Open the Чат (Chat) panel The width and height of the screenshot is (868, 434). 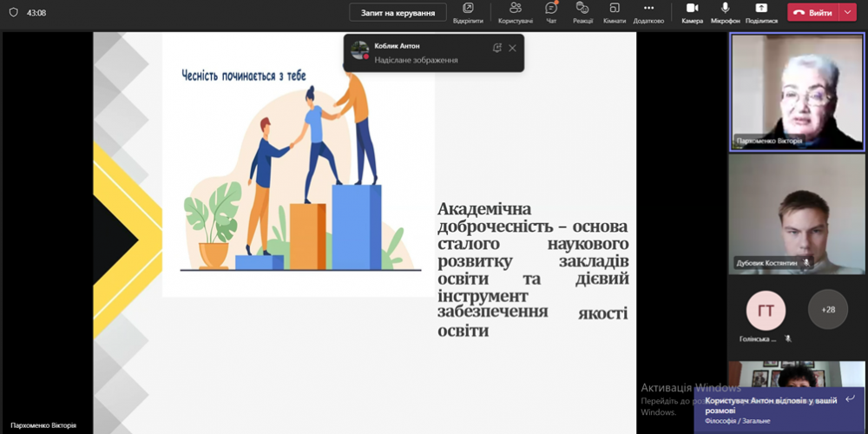pos(551,12)
